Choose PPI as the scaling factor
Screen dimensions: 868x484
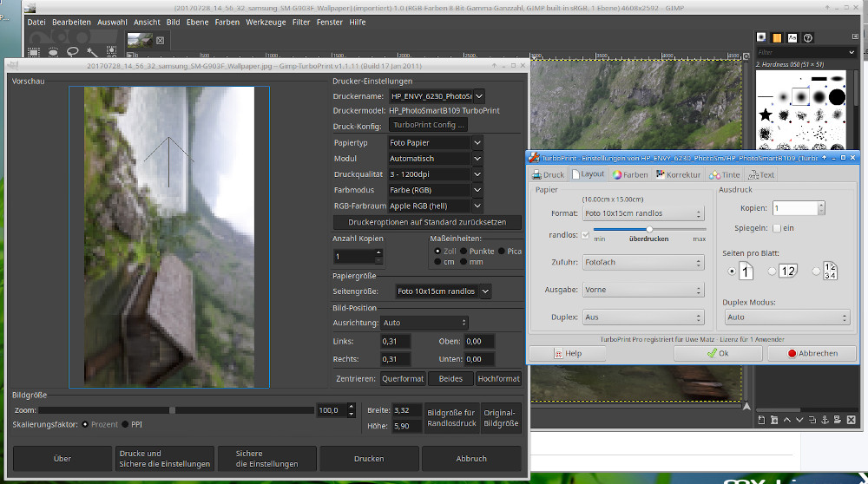126,424
